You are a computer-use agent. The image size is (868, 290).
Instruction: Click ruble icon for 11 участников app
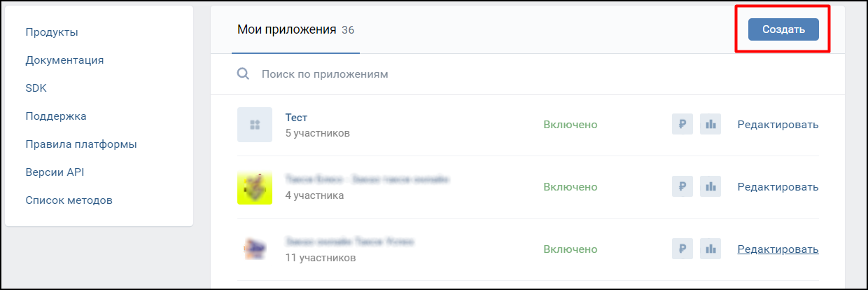click(x=682, y=249)
